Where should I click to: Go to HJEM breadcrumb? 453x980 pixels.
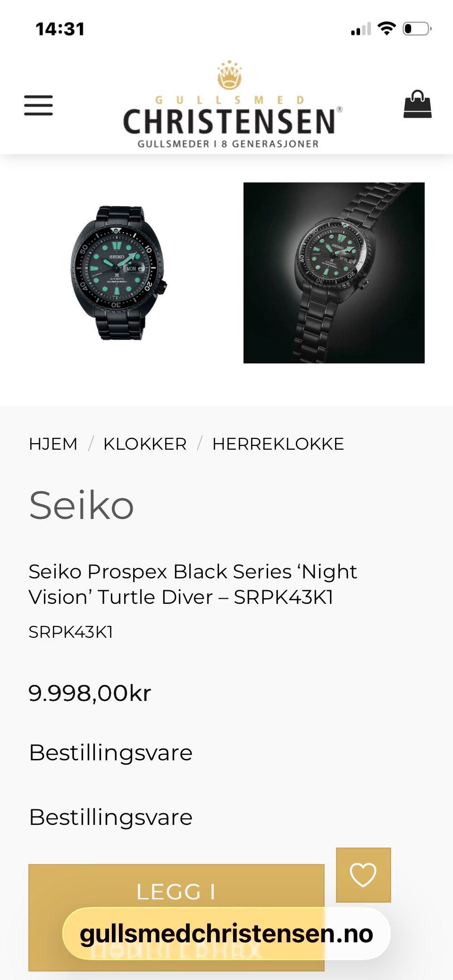coord(53,444)
